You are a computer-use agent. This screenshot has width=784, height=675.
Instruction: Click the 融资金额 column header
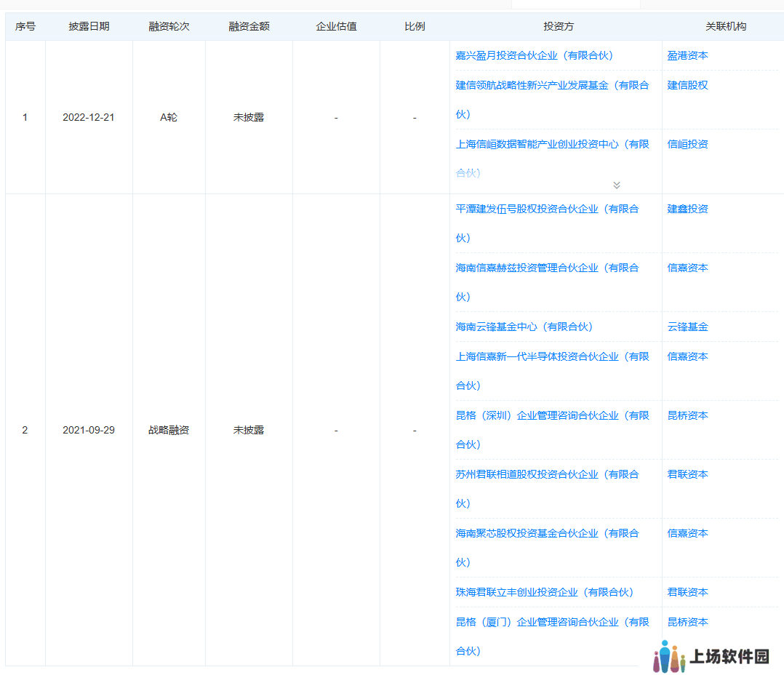(249, 26)
